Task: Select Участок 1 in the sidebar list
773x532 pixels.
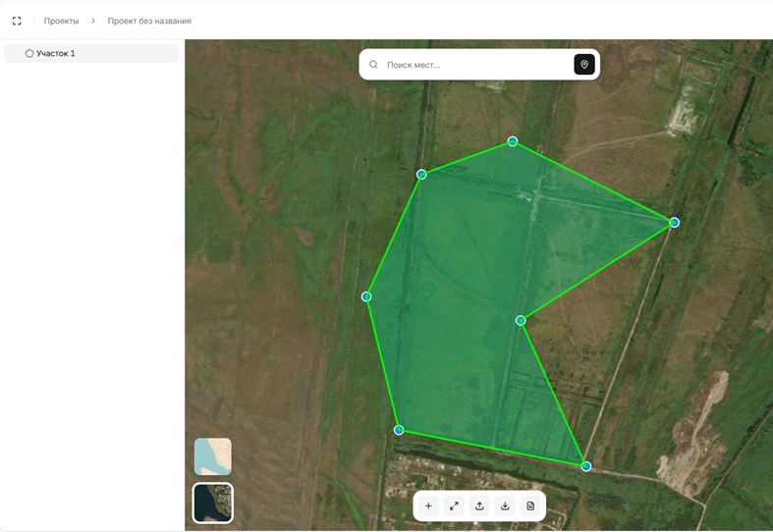Action: click(x=56, y=53)
